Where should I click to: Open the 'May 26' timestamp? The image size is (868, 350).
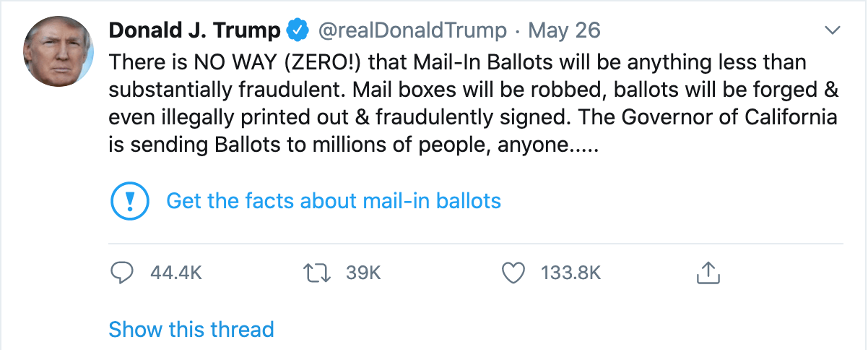[x=564, y=31]
